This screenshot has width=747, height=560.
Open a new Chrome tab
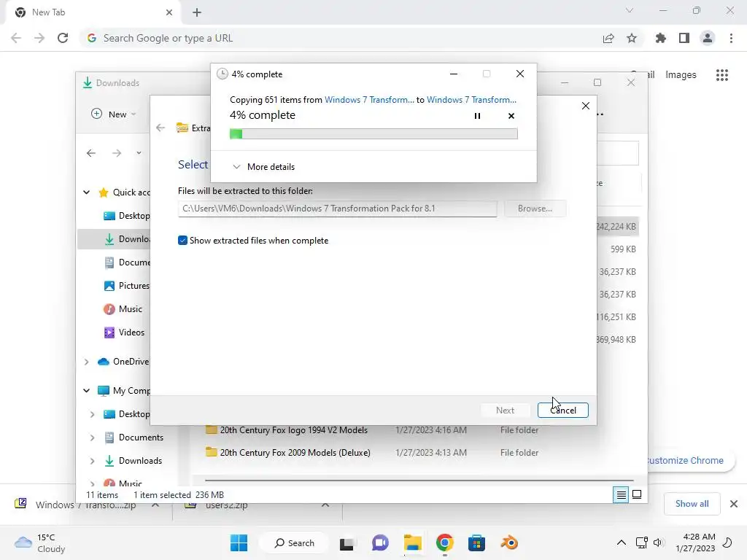197,12
